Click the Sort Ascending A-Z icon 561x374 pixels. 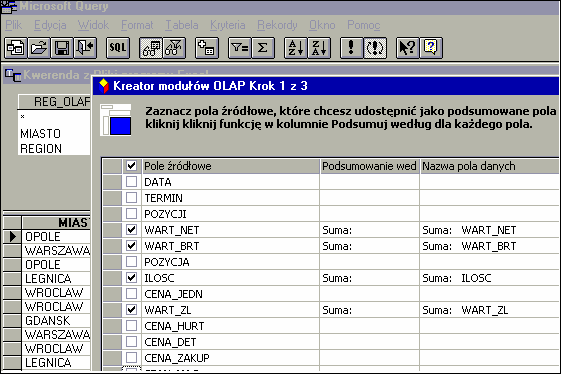point(296,48)
